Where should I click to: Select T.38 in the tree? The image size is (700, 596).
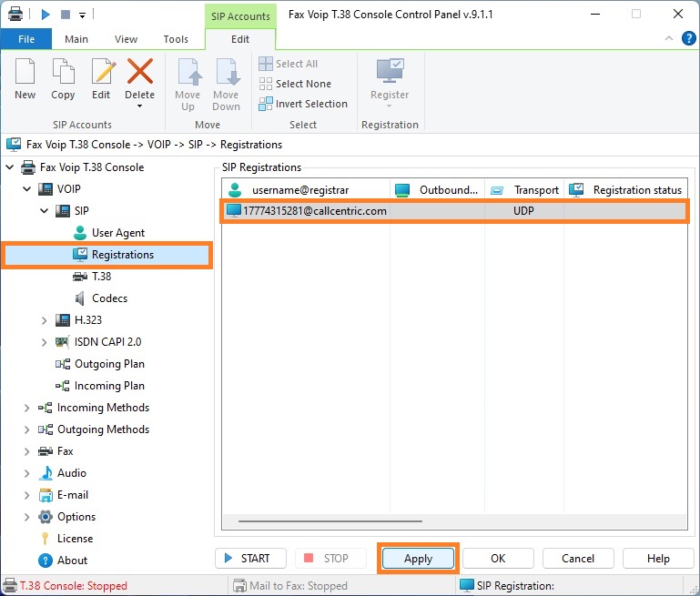(101, 277)
